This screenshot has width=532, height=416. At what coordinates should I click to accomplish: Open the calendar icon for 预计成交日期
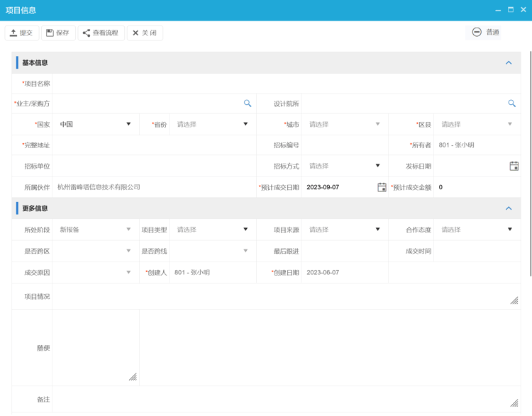[x=382, y=187]
